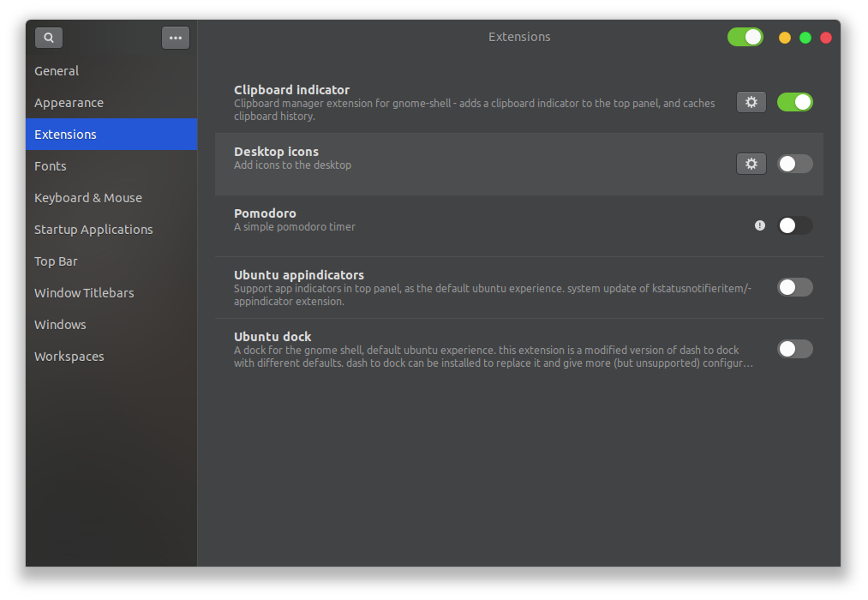Viewport: 868px width, 600px height.
Task: Disable the Clipboard indicator extension
Action: pyautogui.click(x=794, y=101)
